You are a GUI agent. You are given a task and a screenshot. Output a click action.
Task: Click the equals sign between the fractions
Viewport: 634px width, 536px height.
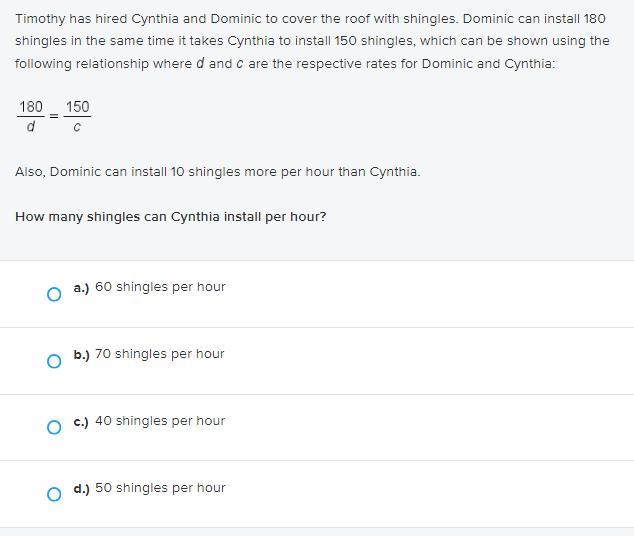point(54,117)
